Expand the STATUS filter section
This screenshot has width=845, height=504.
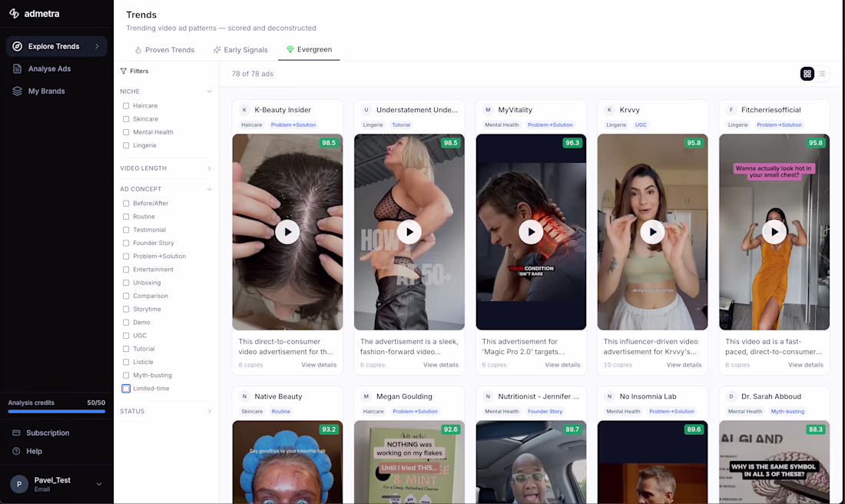tap(209, 411)
